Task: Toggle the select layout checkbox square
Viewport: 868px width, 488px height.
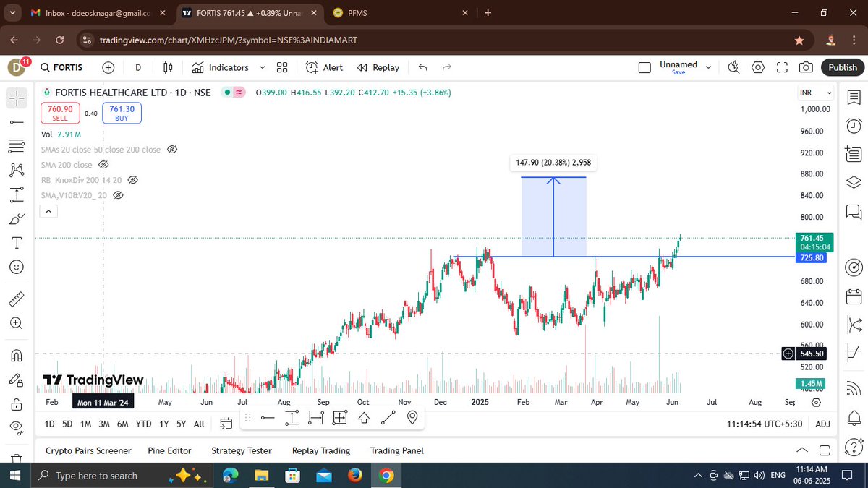Action: [644, 67]
